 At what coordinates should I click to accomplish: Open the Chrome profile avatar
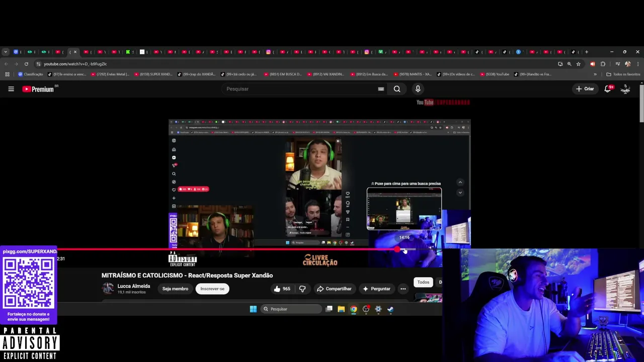[627, 64]
